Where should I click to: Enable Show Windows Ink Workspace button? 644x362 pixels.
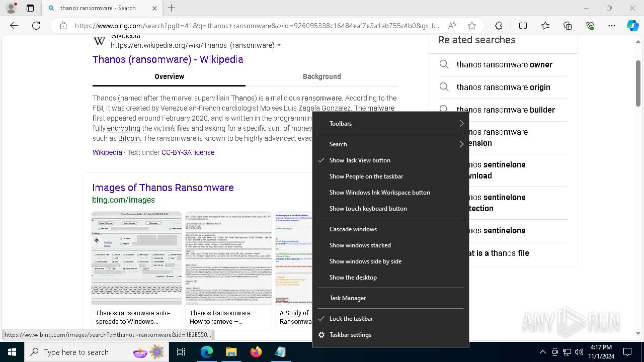(x=390, y=193)
